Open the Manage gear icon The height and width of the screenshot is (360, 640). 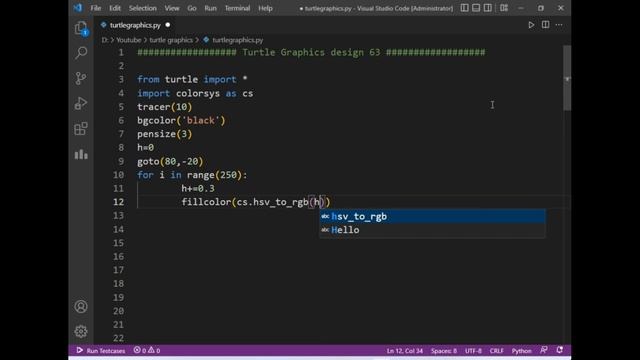pyautogui.click(x=81, y=331)
